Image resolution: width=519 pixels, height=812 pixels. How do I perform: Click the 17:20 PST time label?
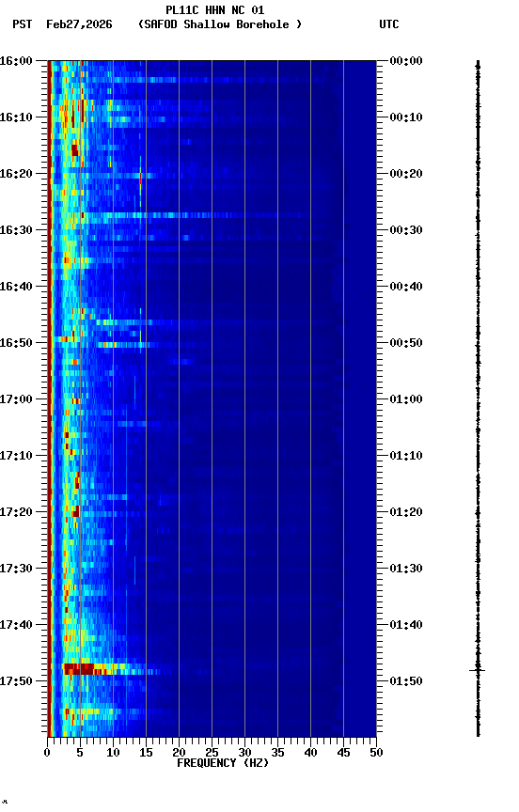point(16,513)
